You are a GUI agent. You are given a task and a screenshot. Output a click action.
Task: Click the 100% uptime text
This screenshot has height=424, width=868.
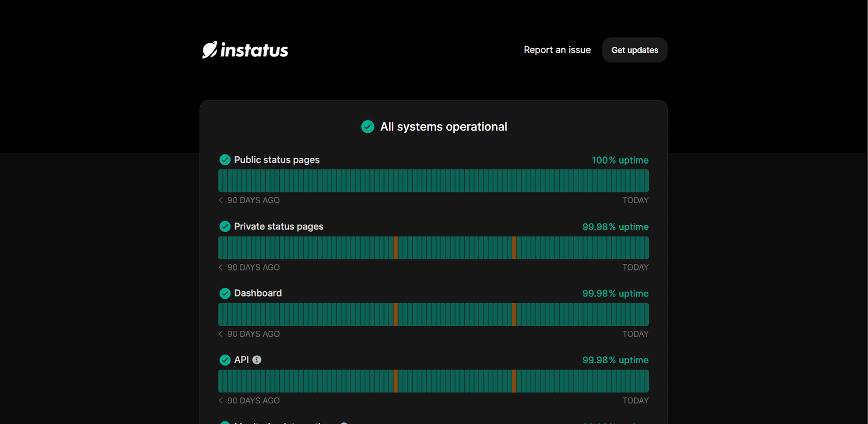620,160
